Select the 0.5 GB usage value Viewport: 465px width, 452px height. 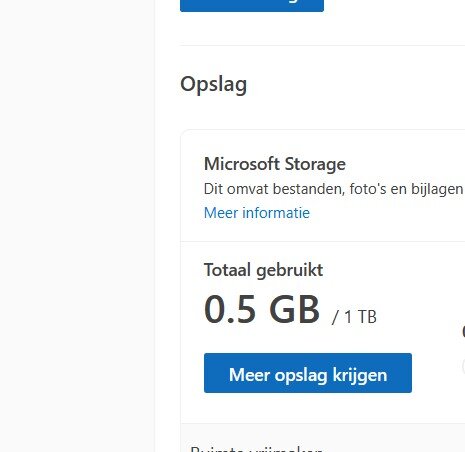[262, 309]
